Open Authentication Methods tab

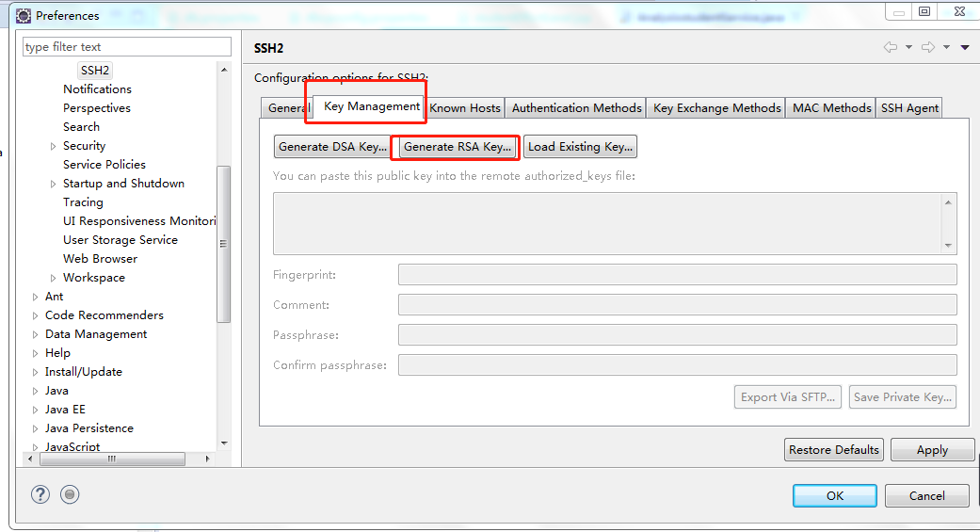tap(576, 107)
